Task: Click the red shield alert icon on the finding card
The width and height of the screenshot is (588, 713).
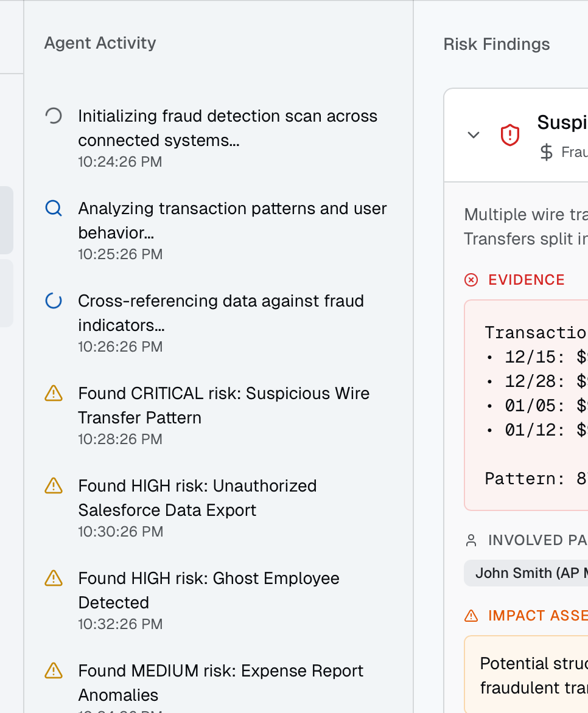Action: [x=509, y=134]
